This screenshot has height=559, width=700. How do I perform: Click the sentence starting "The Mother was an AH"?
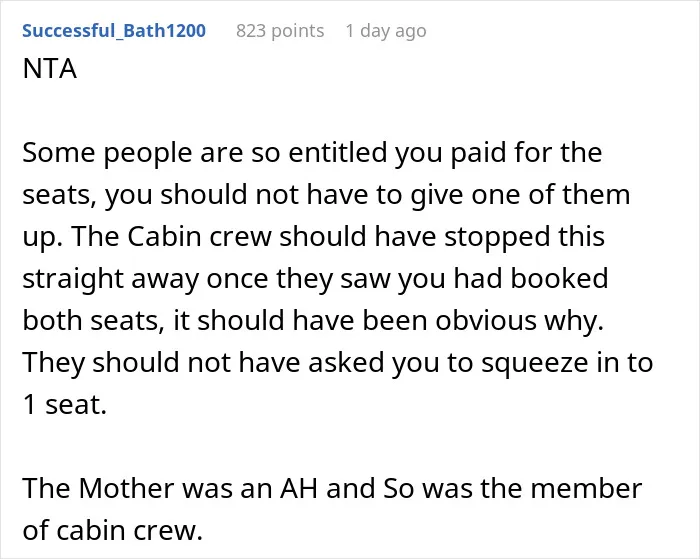point(332,488)
